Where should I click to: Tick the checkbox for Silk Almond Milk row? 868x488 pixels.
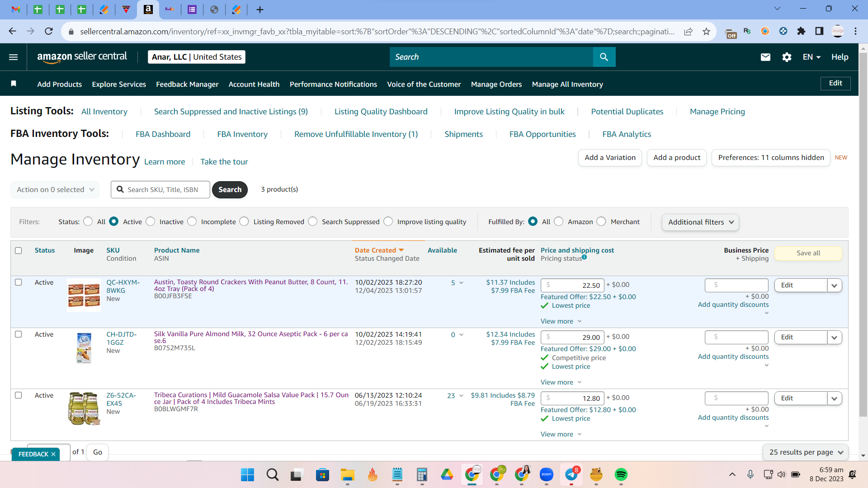pyautogui.click(x=19, y=334)
